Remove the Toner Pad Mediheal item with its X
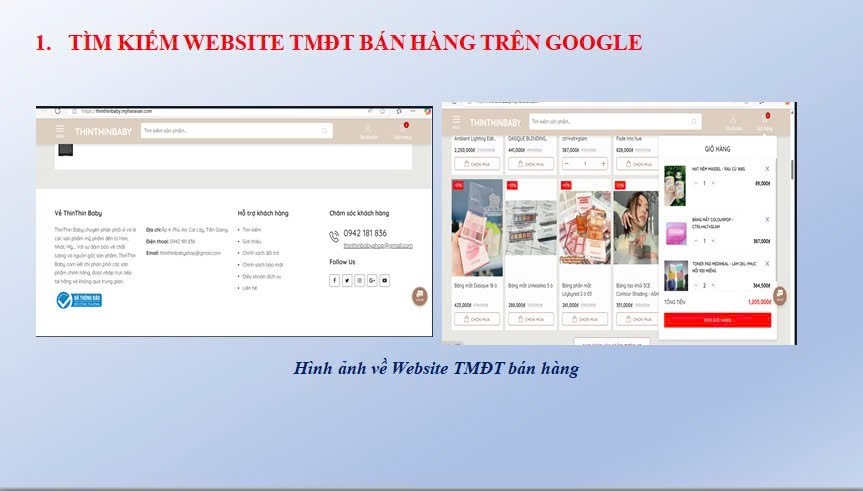Image resolution: width=863 pixels, height=491 pixels. 767,265
